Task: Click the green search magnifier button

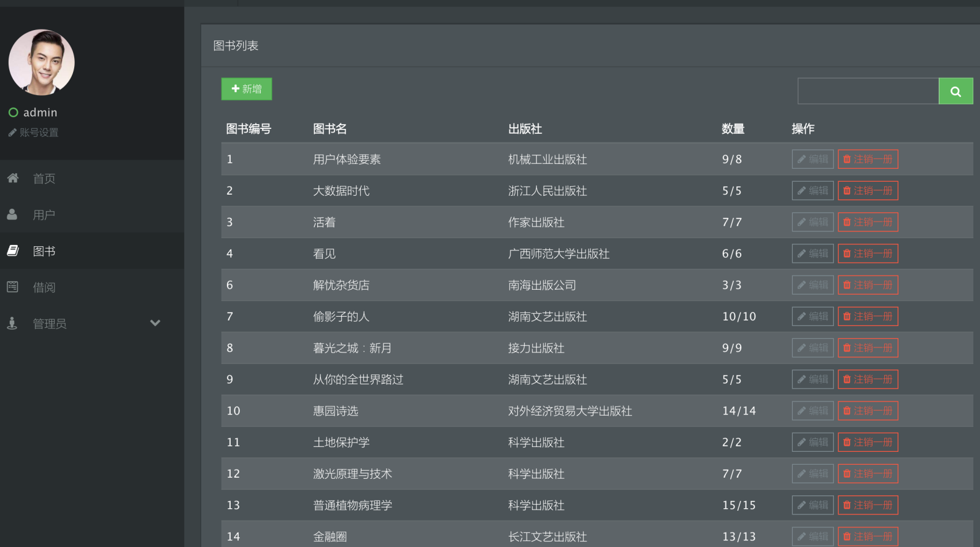Action: 955,91
